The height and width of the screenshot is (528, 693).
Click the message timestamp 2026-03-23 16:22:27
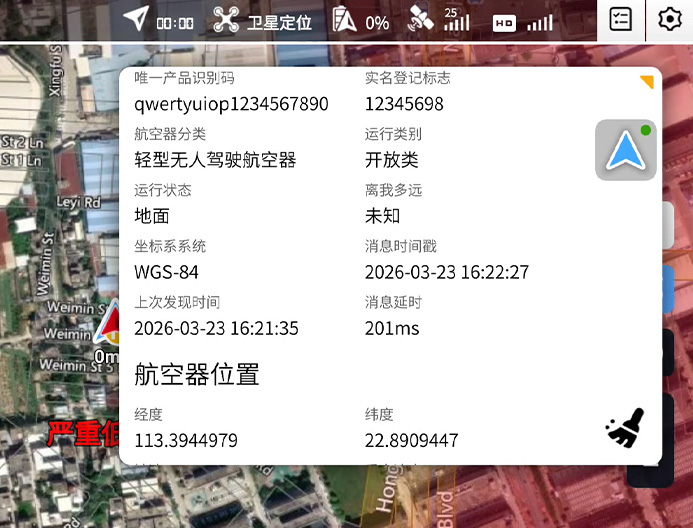tap(446, 272)
